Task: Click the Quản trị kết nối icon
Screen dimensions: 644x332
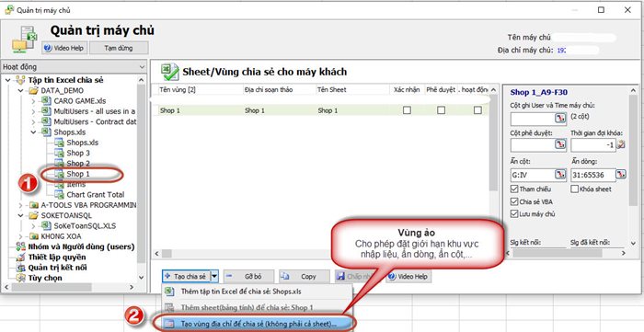Action: pyautogui.click(x=20, y=268)
